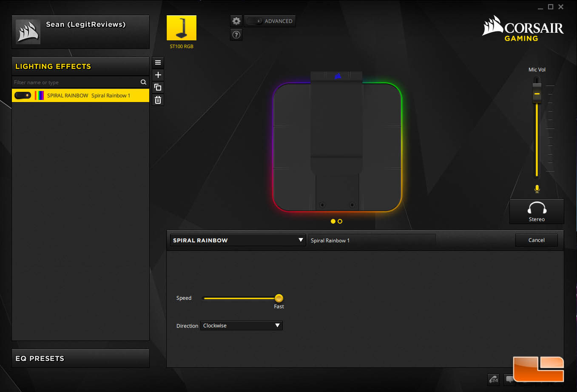Copy the selected lighting effect
This screenshot has width=577, height=392.
(158, 87)
